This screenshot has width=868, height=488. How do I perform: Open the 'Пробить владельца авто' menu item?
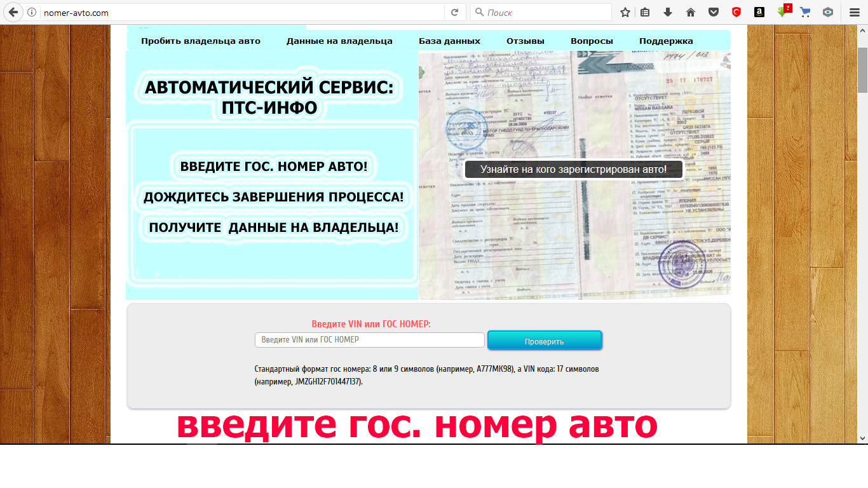(x=201, y=41)
